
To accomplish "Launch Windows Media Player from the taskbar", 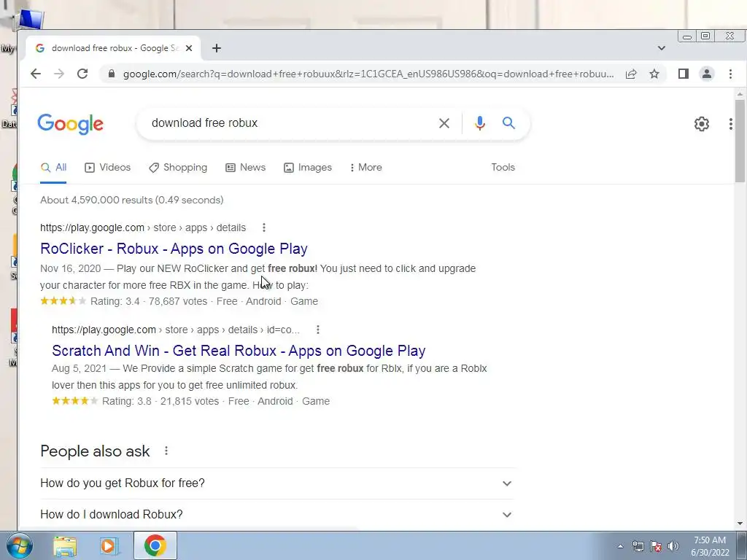I will pyautogui.click(x=109, y=545).
